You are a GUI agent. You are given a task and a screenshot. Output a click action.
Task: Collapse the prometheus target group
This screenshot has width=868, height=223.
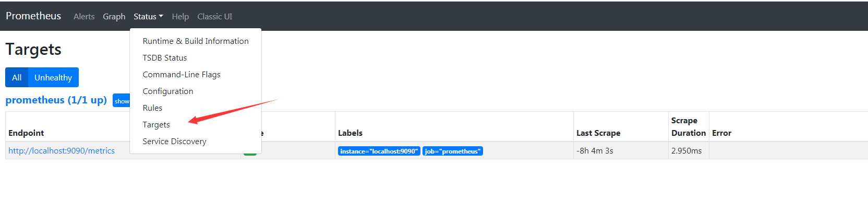pyautogui.click(x=122, y=101)
